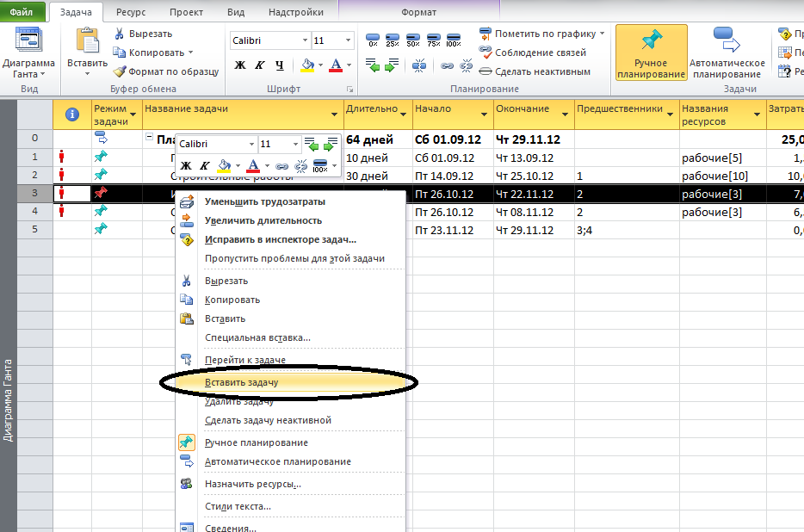804x532 pixels.
Task: Switch to the Ресурс ribbon tab
Action: point(131,12)
